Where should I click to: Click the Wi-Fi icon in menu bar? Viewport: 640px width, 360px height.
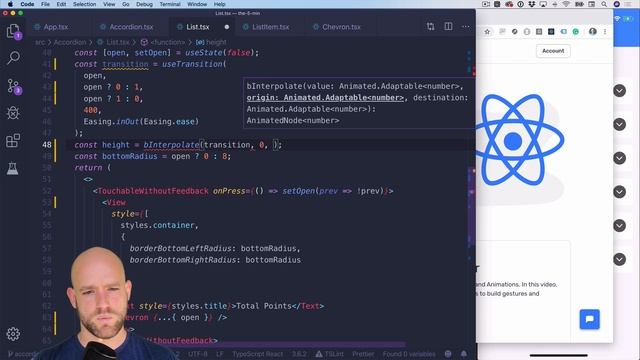coord(566,4)
